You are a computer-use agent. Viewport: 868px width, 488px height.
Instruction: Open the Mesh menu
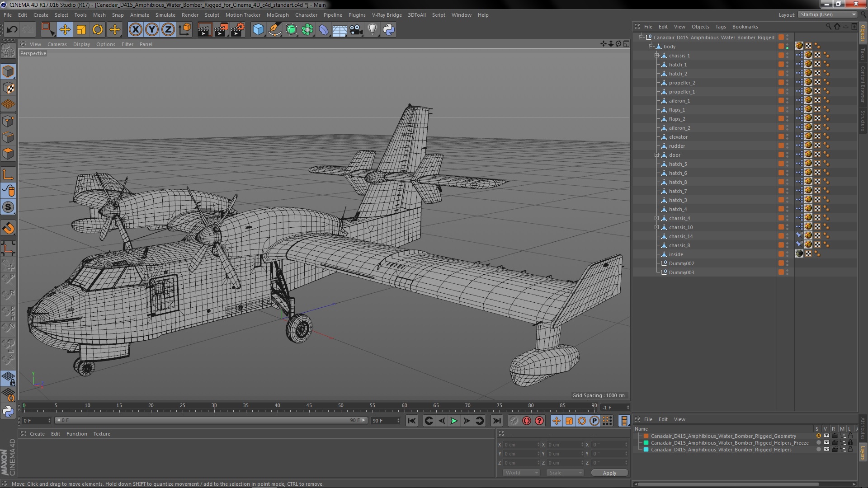99,15
